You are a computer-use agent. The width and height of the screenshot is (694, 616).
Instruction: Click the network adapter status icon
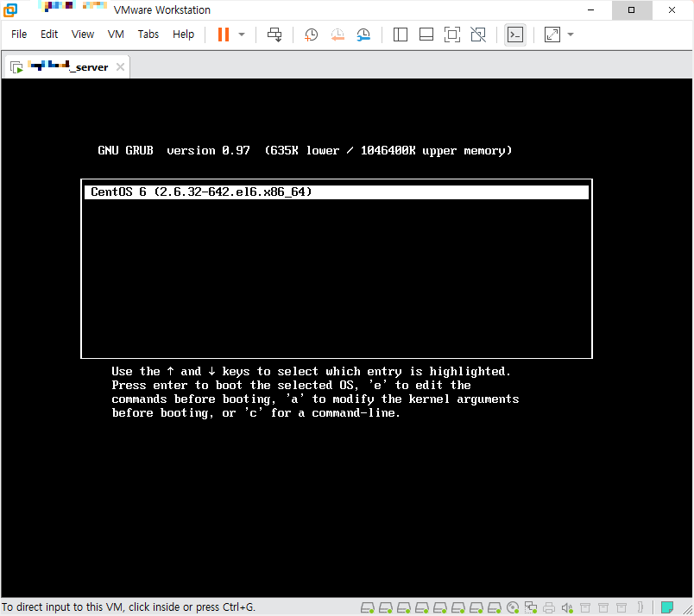tap(531, 607)
